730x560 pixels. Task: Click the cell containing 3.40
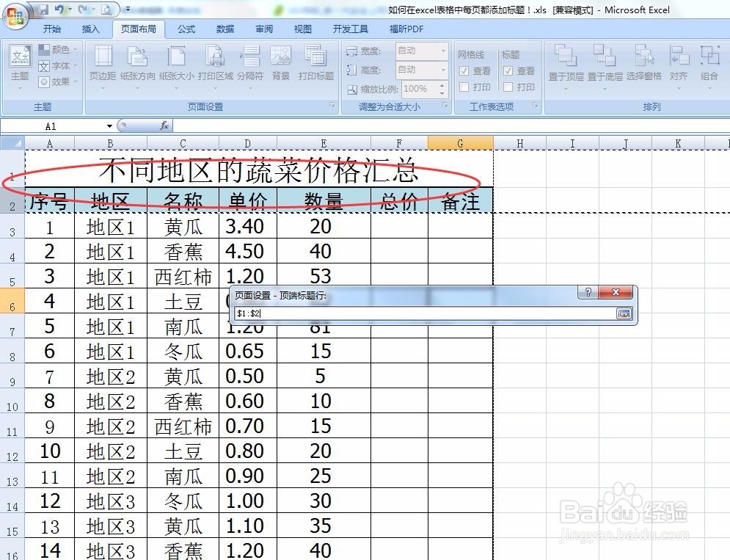[x=248, y=227]
